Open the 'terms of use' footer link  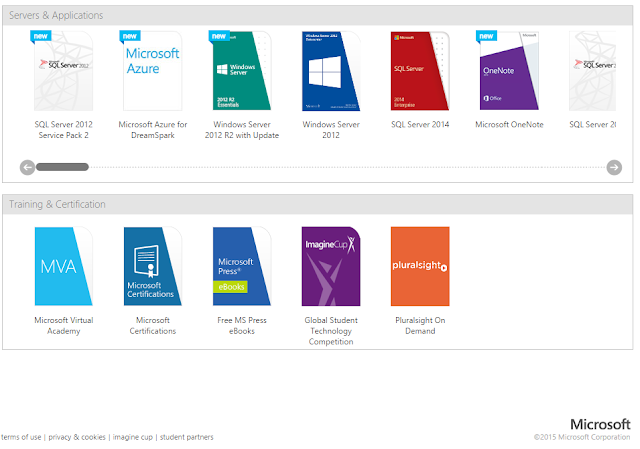coord(21,437)
